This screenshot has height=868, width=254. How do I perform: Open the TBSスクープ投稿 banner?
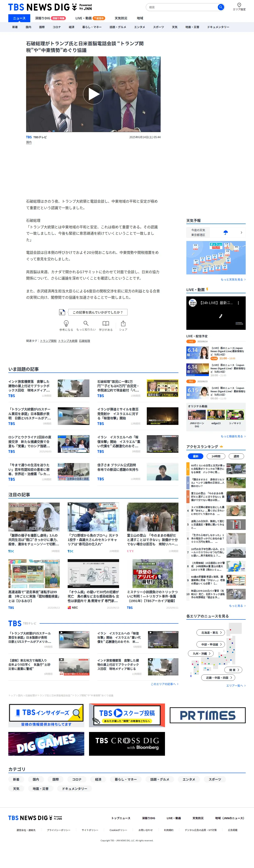pyautogui.click(x=127, y=715)
